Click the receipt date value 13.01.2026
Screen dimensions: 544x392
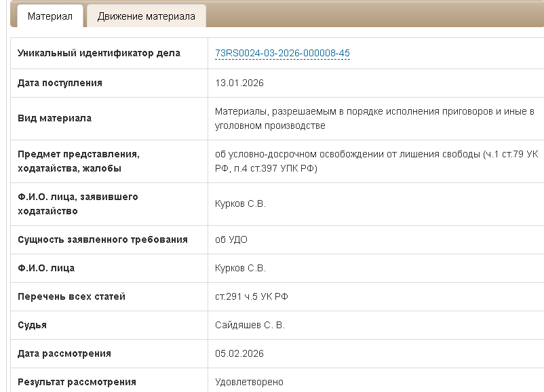[239, 83]
